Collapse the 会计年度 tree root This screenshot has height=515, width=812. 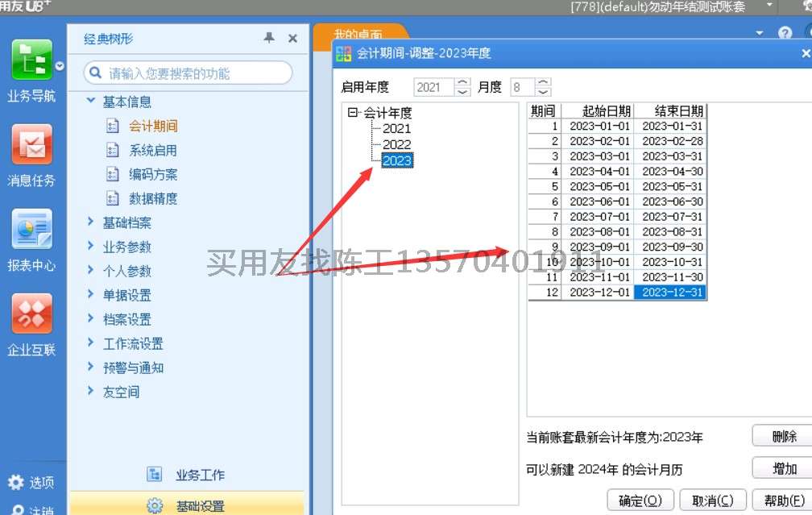353,113
